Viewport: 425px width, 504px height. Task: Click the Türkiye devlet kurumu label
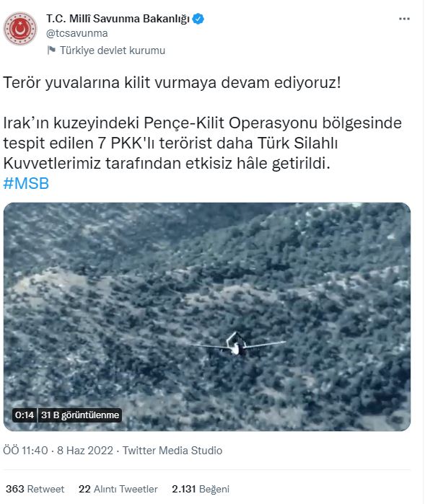[x=113, y=50]
